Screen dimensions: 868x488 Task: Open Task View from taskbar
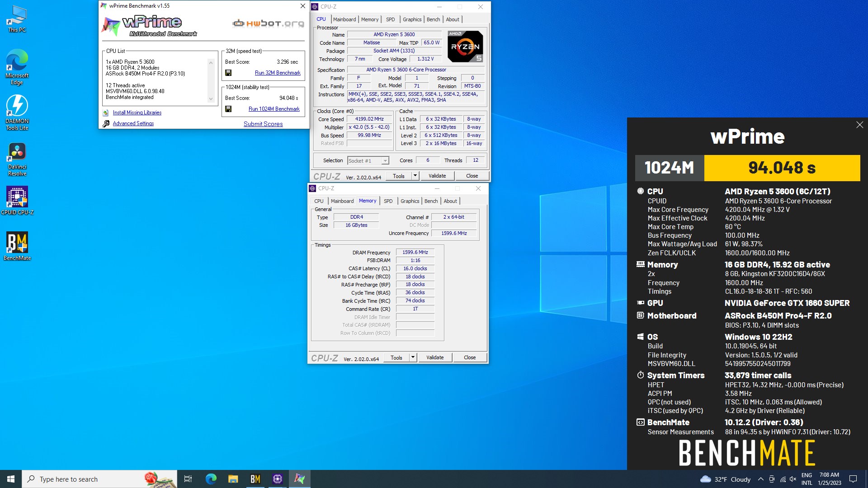coord(188,479)
